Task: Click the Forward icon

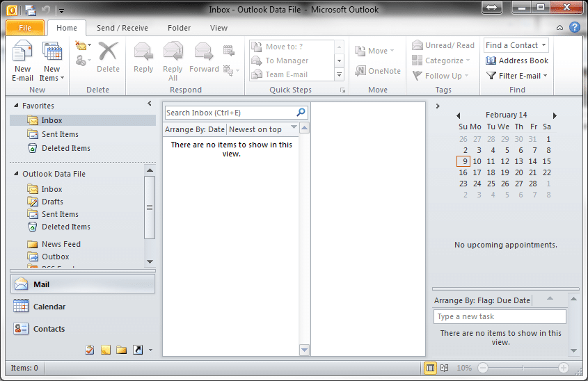Action: pyautogui.click(x=204, y=57)
